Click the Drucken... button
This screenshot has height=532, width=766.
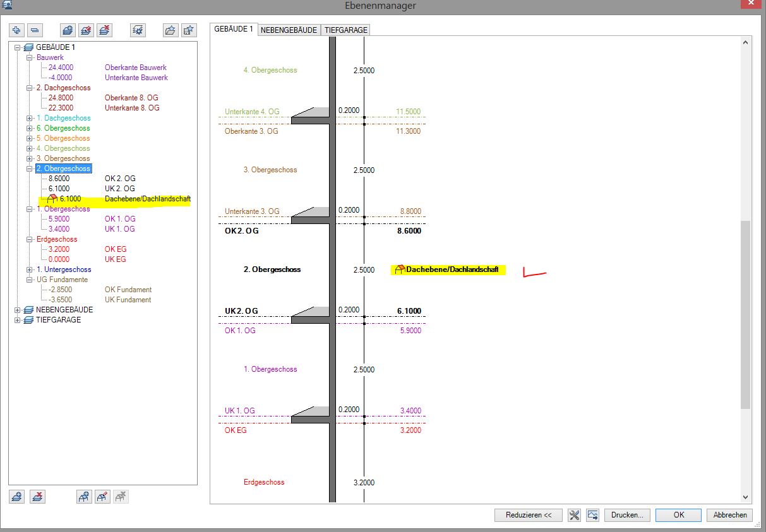pyautogui.click(x=626, y=515)
